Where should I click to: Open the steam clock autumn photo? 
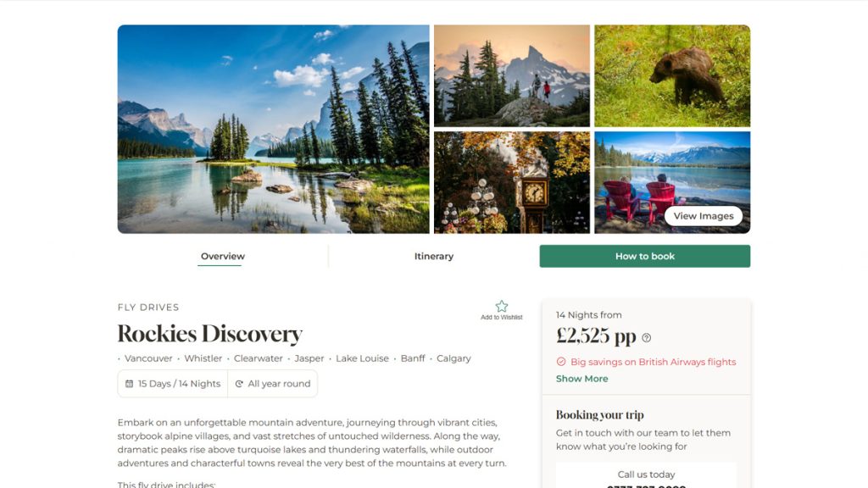coord(512,183)
